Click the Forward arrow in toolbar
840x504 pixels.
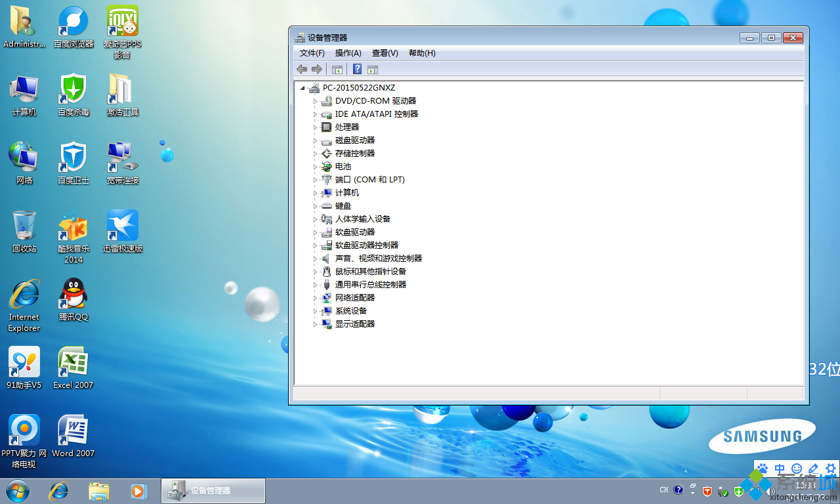click(317, 70)
